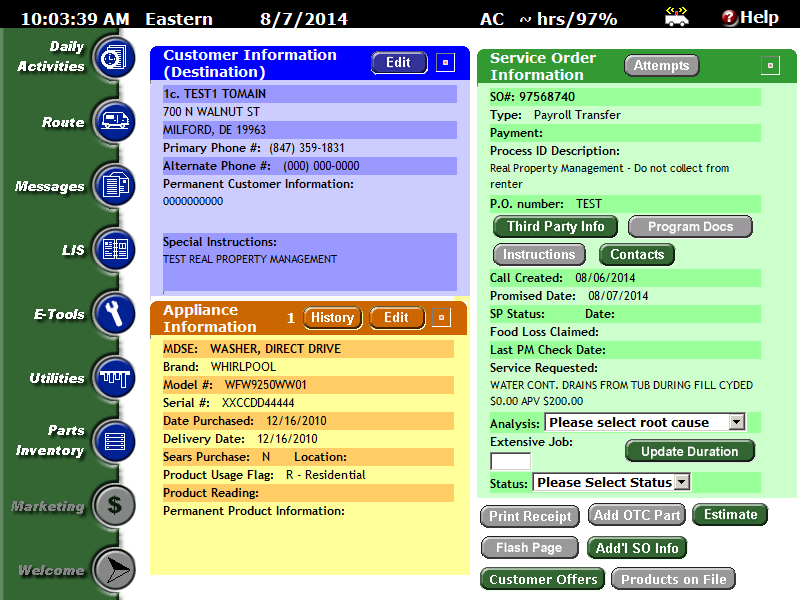Select Messages menu label
This screenshot has height=600, width=800.
pyautogui.click(x=49, y=187)
